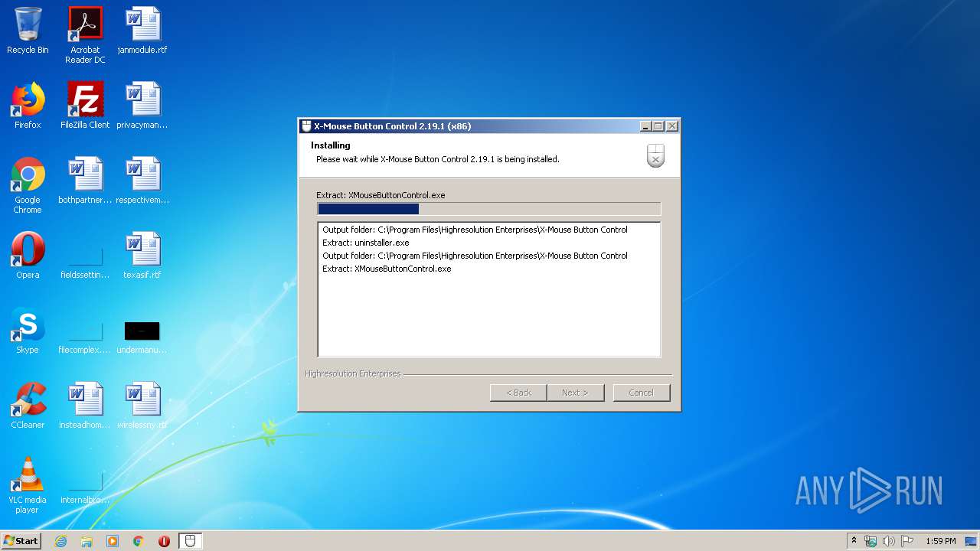Select the FileZilla Client shortcut
Screen dimensions: 980x551
pyautogui.click(x=85, y=106)
